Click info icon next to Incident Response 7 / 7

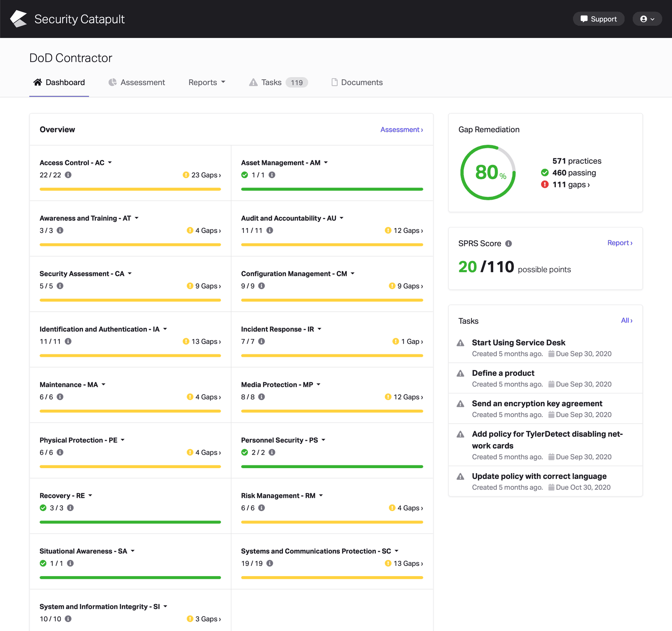click(x=262, y=341)
